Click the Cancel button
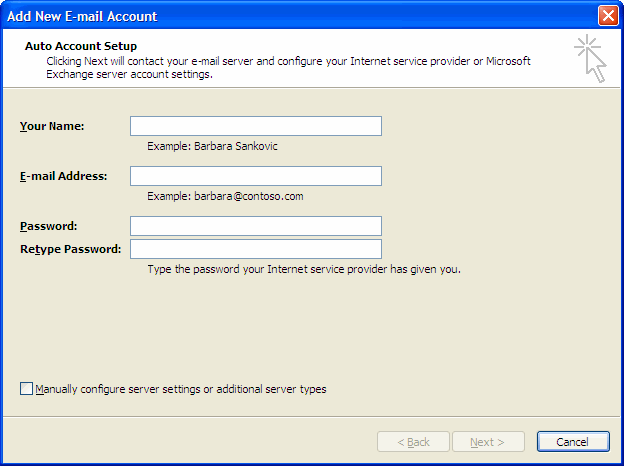Image resolution: width=624 pixels, height=466 pixels. [x=573, y=442]
